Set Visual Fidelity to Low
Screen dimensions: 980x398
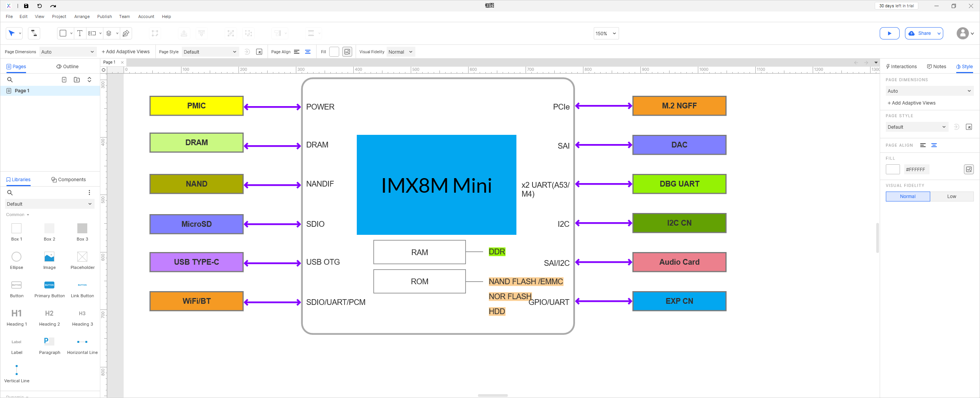pos(952,197)
